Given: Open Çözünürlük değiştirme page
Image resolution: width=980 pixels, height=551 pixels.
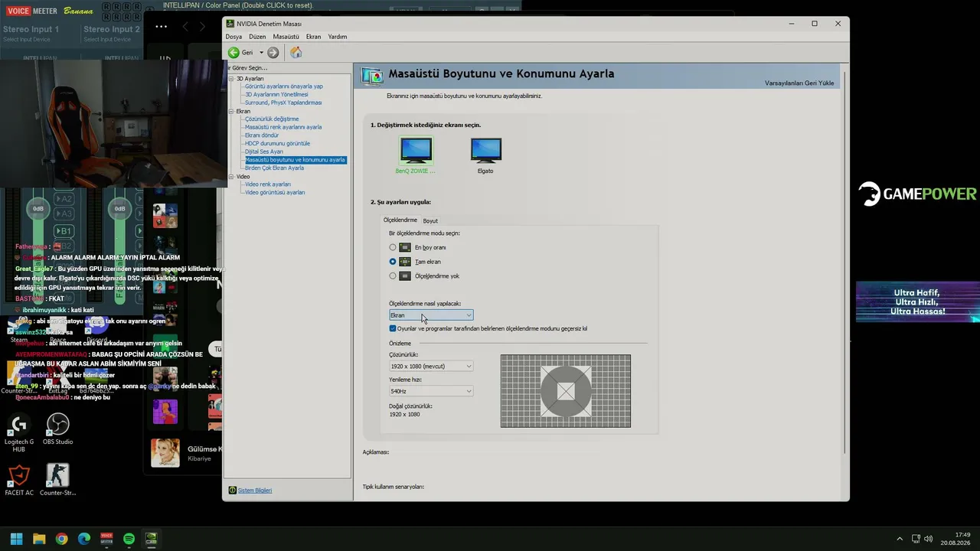Looking at the screenshot, I should tap(272, 119).
